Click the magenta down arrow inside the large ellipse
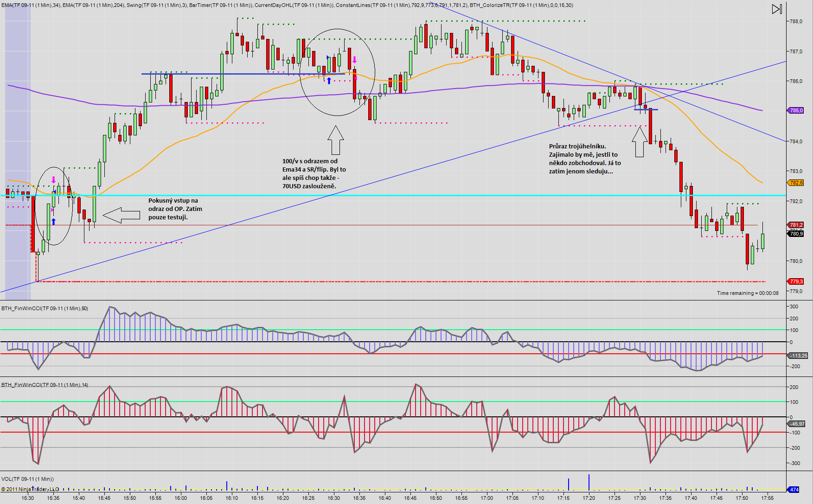The image size is (813, 504). coord(355,60)
